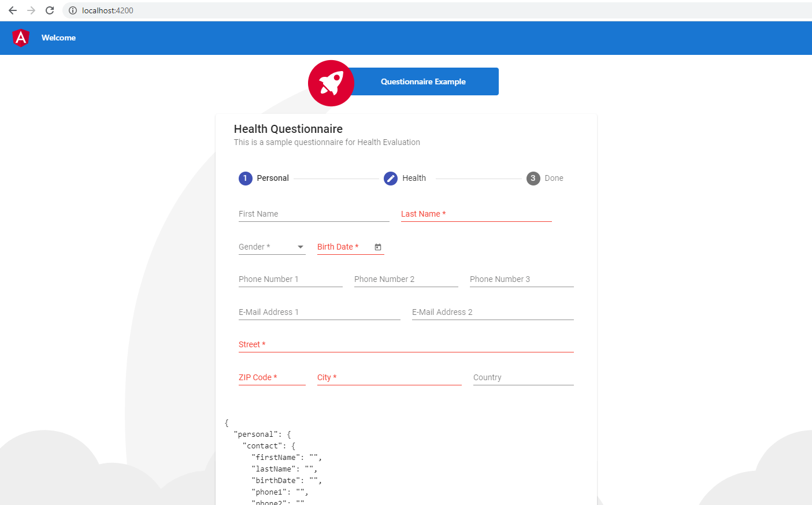Click the rocket icon beside Questionnaire Example
The width and height of the screenshot is (812, 505).
pos(331,83)
